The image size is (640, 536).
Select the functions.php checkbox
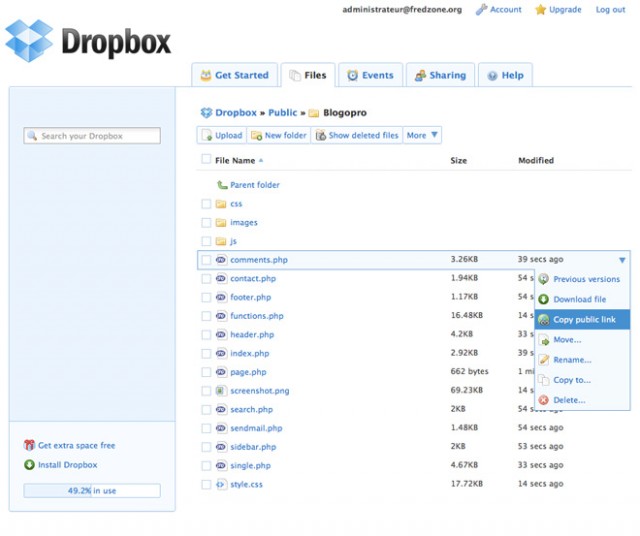[x=206, y=316]
